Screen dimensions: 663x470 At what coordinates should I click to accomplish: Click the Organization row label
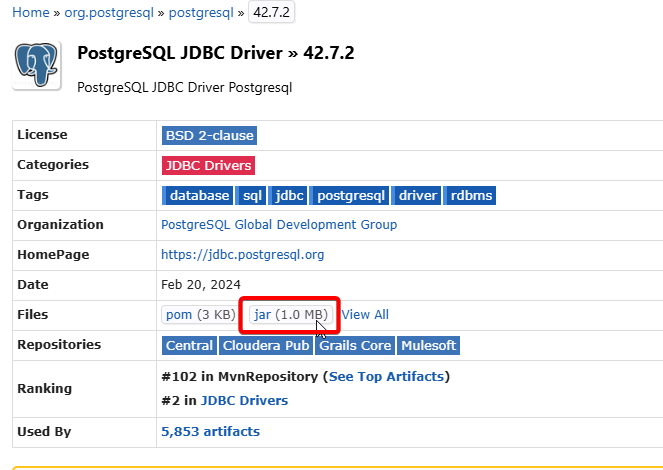60,224
